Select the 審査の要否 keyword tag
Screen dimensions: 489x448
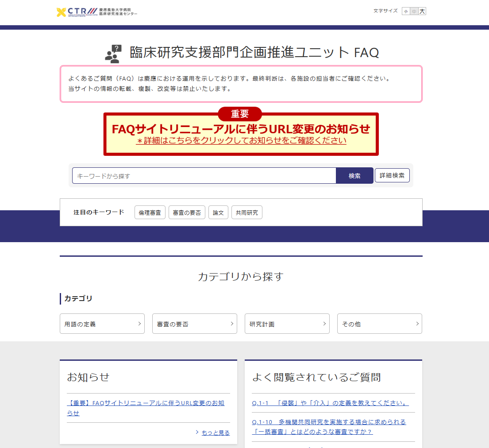(187, 212)
